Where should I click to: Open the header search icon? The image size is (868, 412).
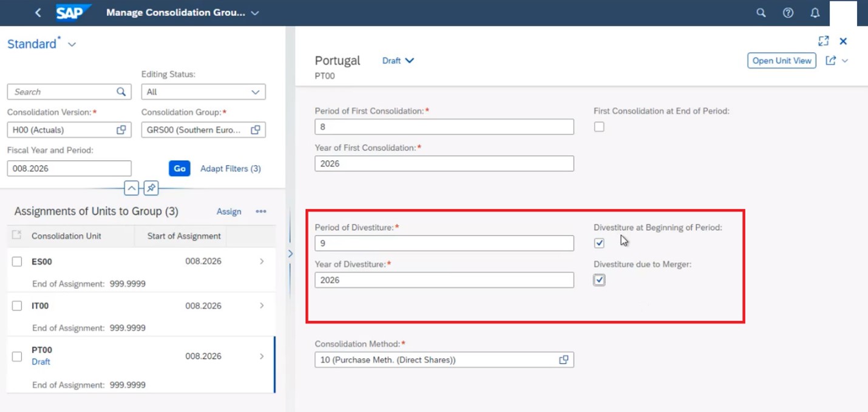pyautogui.click(x=761, y=13)
